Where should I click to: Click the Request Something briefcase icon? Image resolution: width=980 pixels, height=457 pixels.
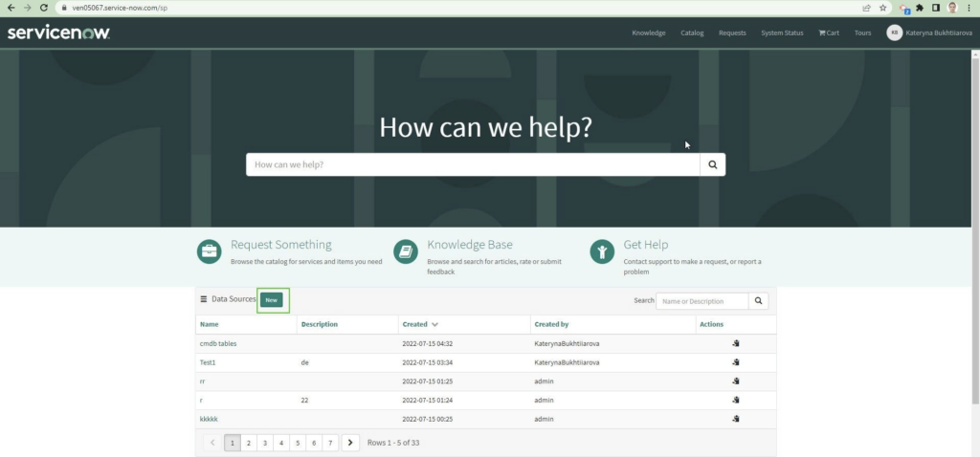[x=210, y=251]
